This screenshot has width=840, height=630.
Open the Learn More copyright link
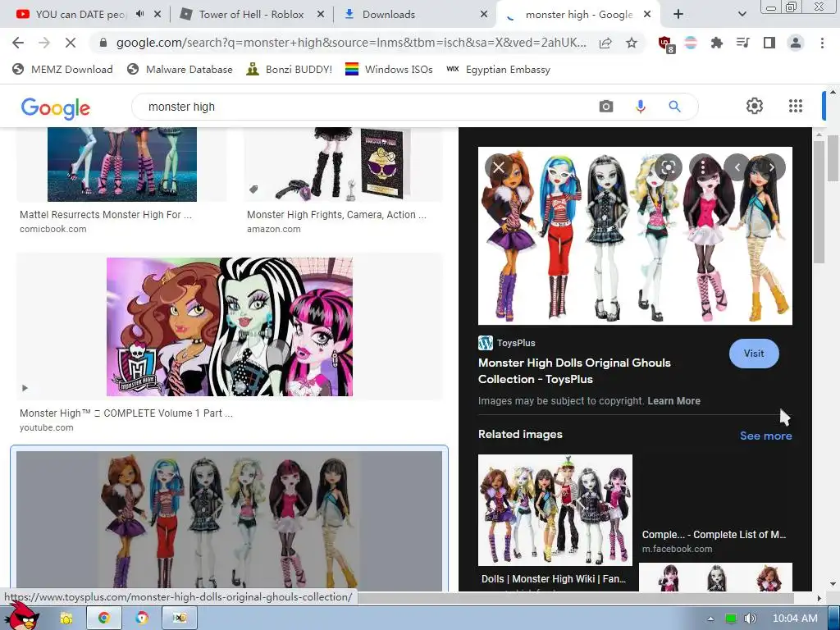[673, 400]
